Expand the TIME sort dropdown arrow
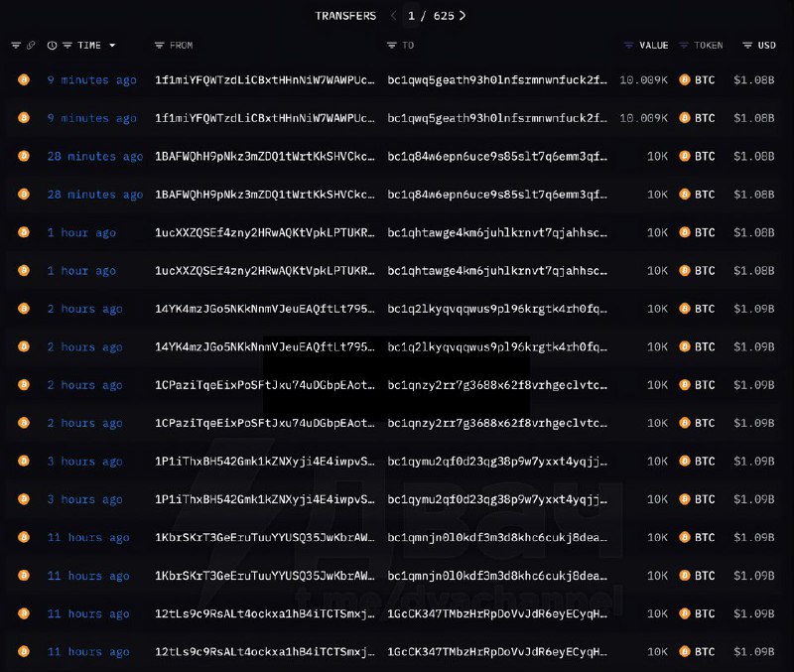794x672 pixels. 112,46
